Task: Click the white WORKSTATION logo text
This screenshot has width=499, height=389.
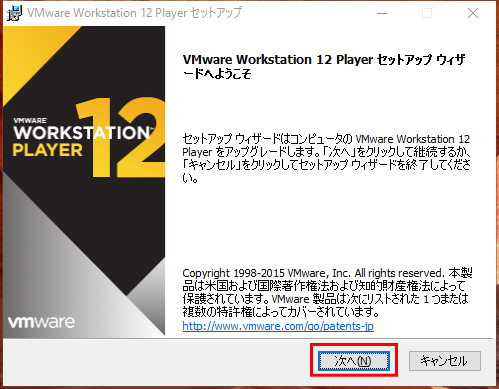Action: (x=82, y=133)
